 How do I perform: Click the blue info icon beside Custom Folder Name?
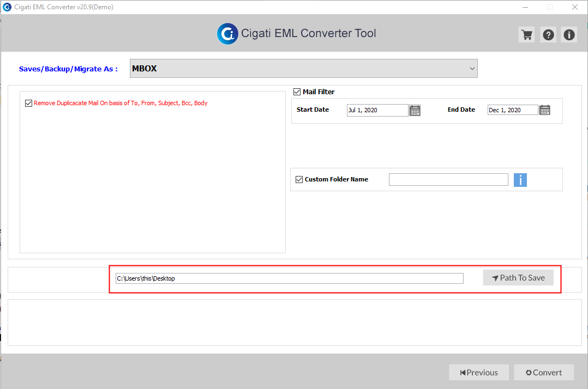(520, 180)
